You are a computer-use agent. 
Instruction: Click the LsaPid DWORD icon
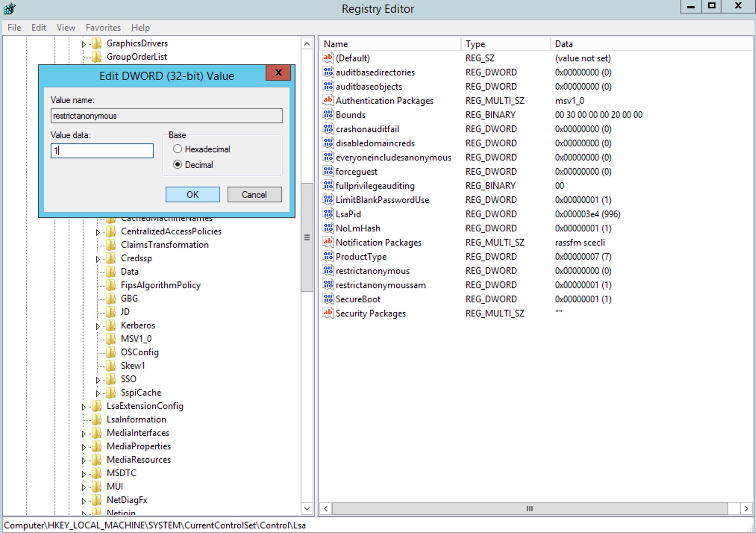[x=328, y=214]
